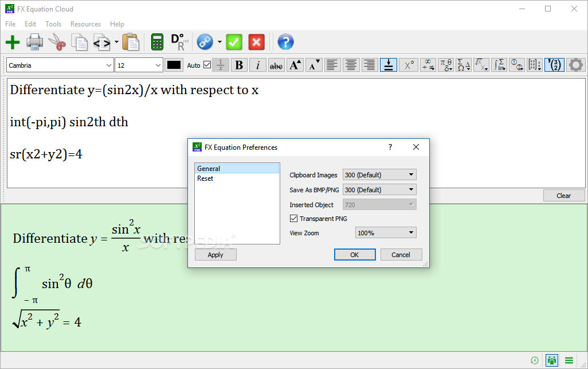
Task: Open infinity and operators symbol palette
Action: pos(428,65)
